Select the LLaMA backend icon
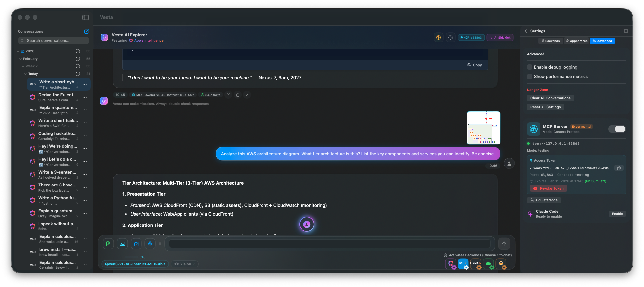Screen dimensions: 644x287 pos(475,264)
